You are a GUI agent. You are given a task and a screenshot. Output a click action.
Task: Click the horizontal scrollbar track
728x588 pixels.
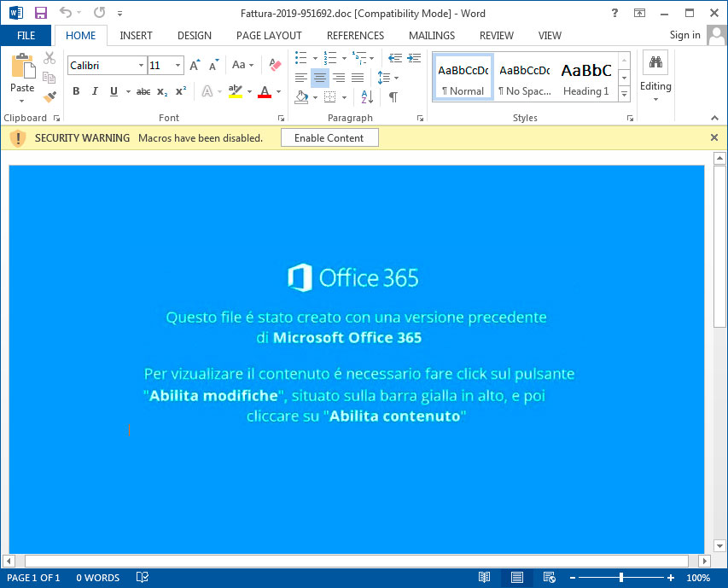click(x=356, y=561)
